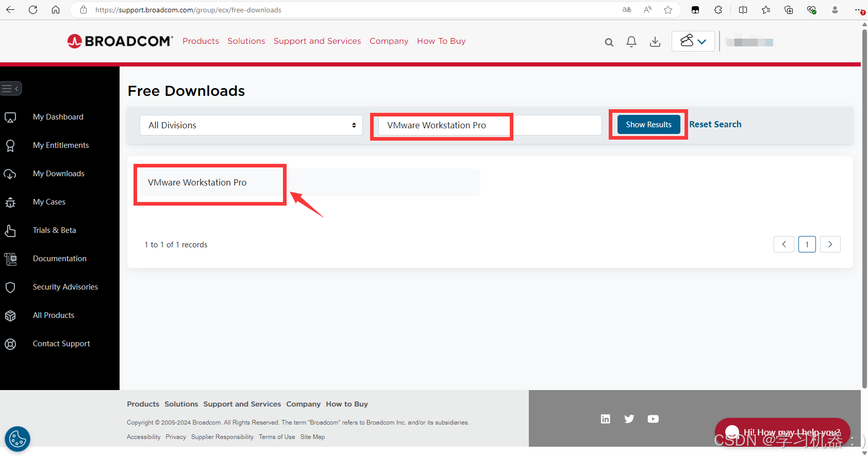Open browser settings and more menu
This screenshot has height=456, width=868.
tap(859, 10)
